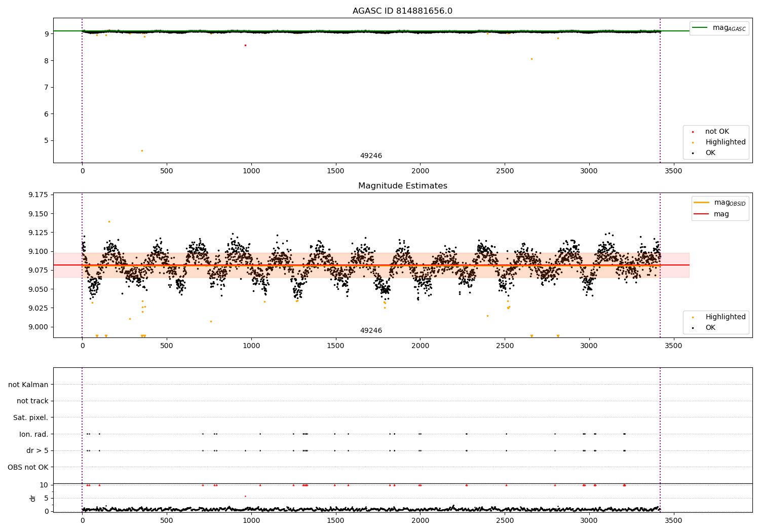Viewport: 760px width, 532px height.
Task: Click red marker beside "not OK" legend label
Action: point(693,132)
